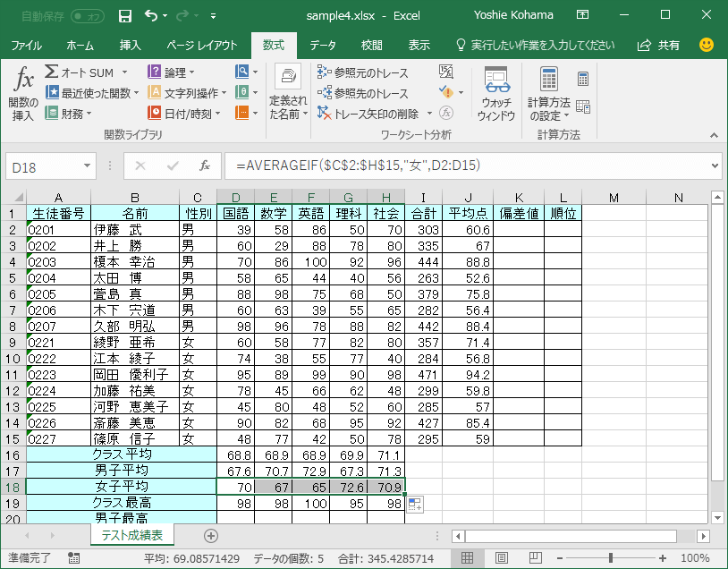728x569 pixels.
Task: Expand the AutoSUM dropdown arrow
Action: pos(124,72)
